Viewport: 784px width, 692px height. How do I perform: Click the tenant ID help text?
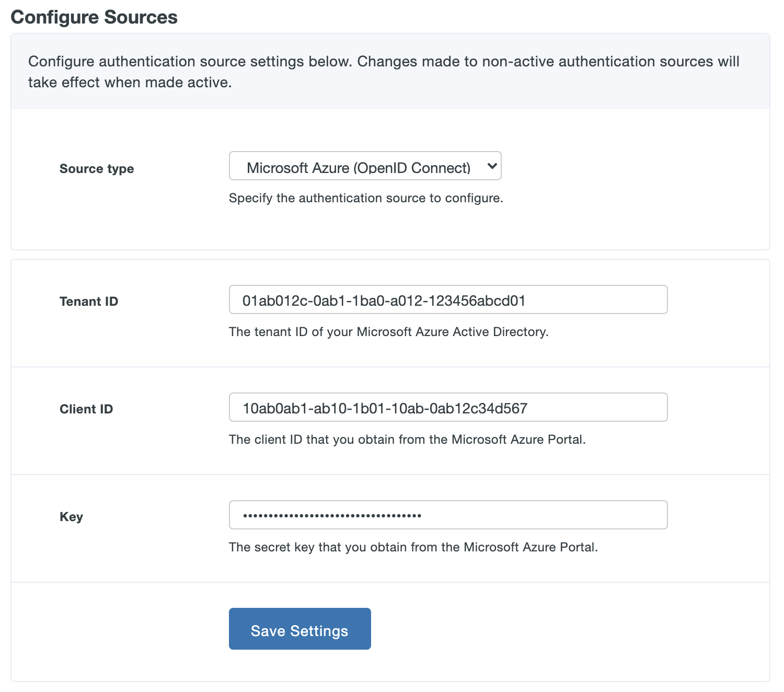point(388,331)
